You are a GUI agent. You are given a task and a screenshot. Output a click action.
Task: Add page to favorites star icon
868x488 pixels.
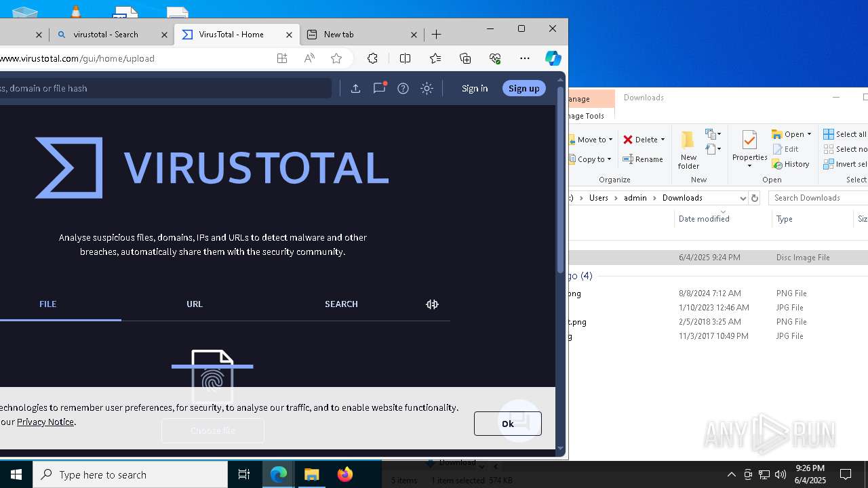[336, 58]
